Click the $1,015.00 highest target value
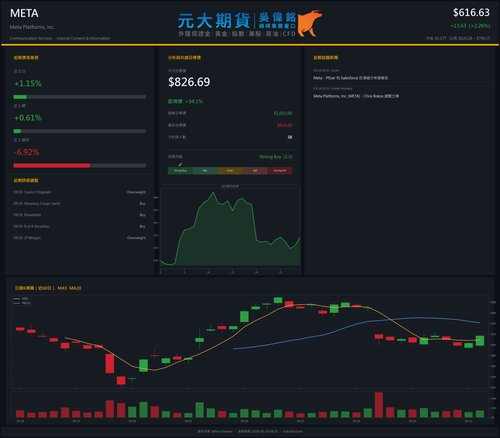Image resolution: width=500 pixels, height=438 pixels. point(283,113)
